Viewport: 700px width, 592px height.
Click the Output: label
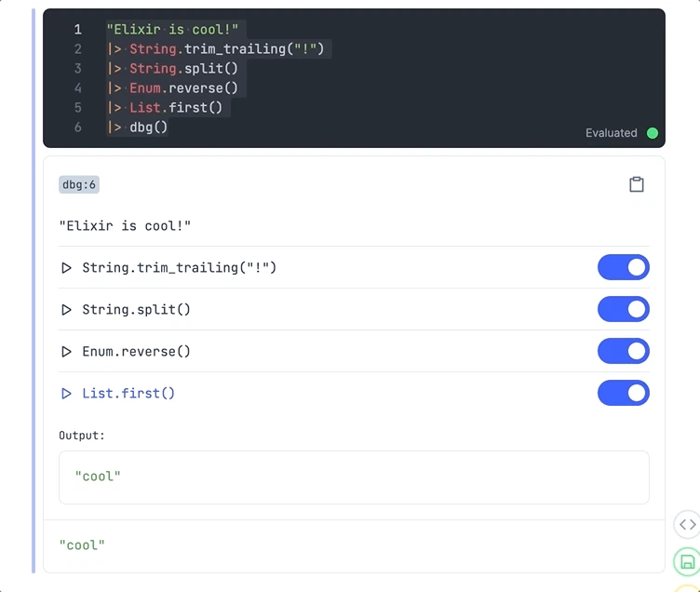pyautogui.click(x=82, y=436)
